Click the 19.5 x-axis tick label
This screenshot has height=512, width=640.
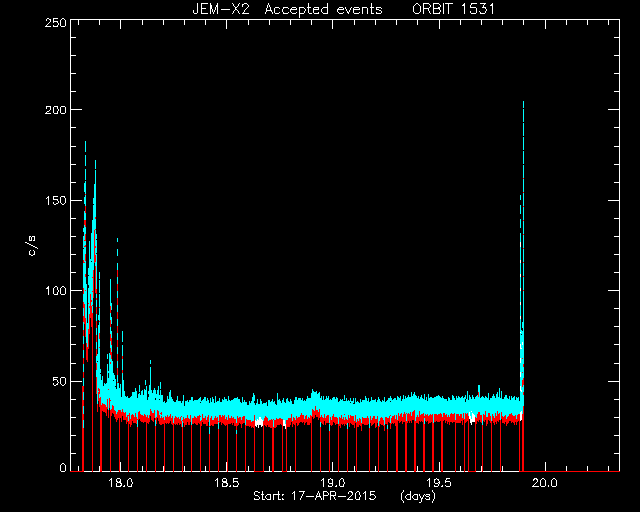[x=439, y=483]
